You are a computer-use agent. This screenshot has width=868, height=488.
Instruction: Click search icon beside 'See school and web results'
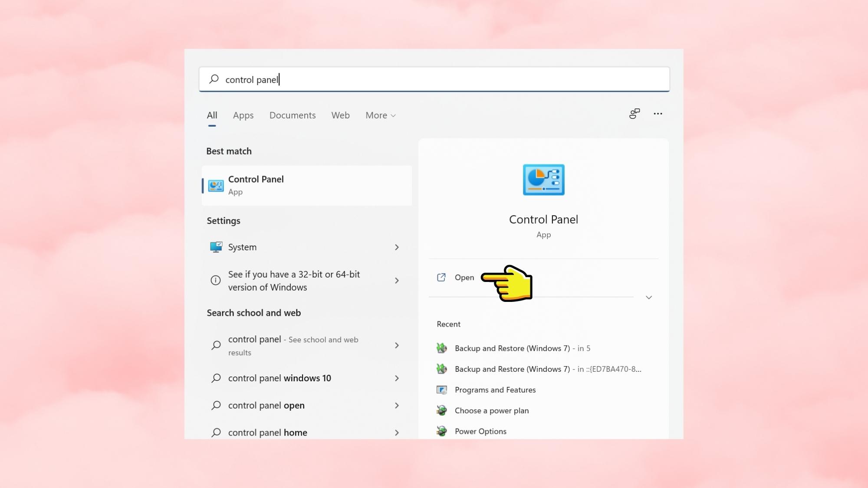coord(216,345)
